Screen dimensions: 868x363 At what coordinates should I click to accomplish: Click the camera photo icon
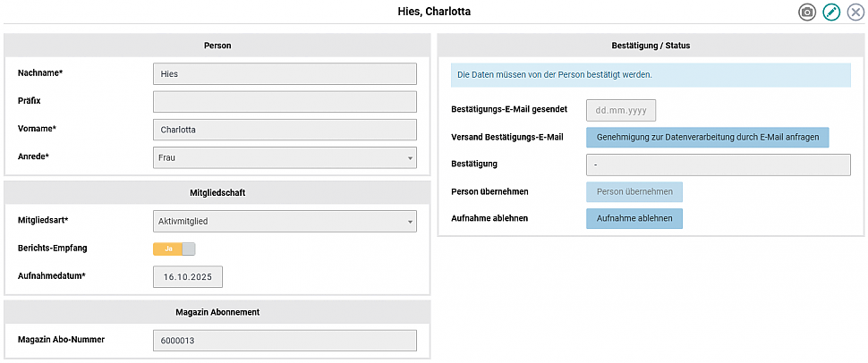[x=807, y=13]
